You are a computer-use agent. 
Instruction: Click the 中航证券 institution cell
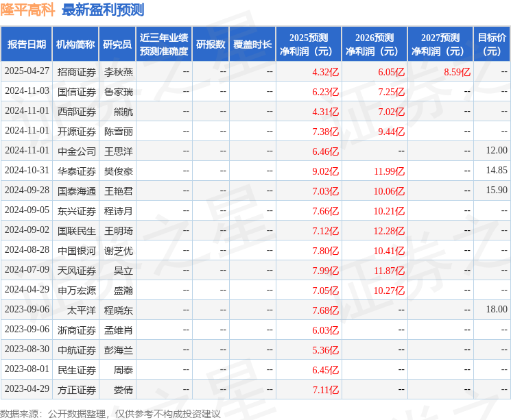tap(77, 350)
